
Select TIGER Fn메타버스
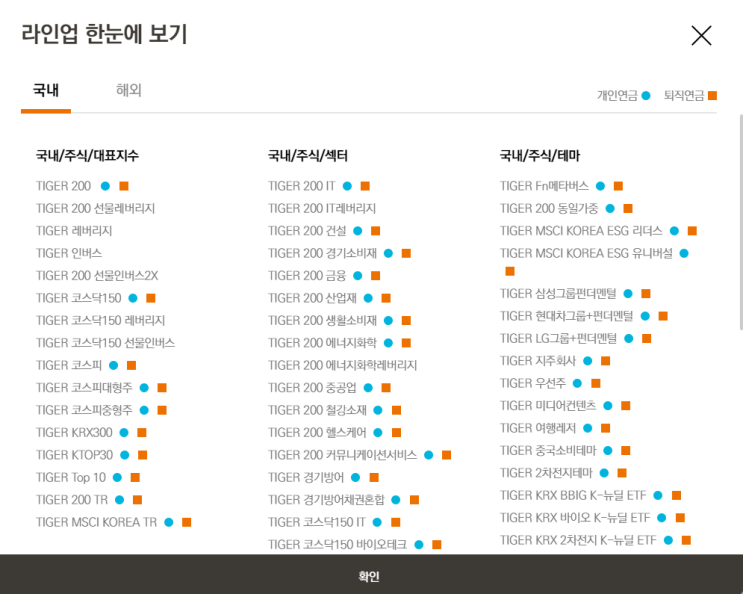pos(544,186)
